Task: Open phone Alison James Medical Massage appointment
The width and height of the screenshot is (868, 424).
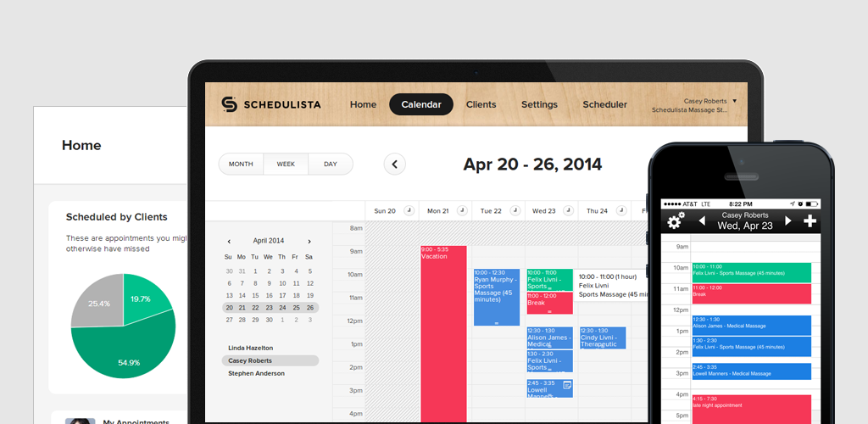Action: coord(751,326)
